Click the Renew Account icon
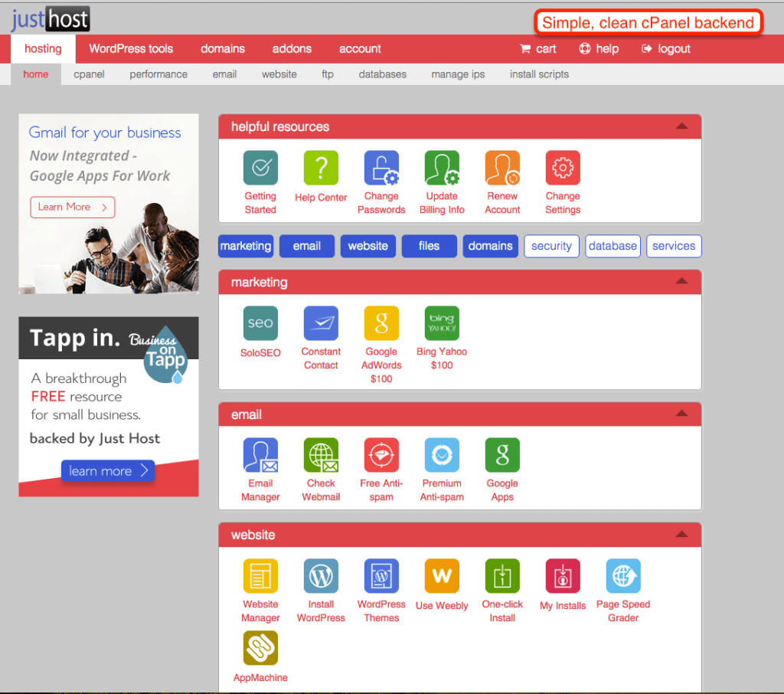Viewport: 784px width, 694px height. click(x=502, y=168)
